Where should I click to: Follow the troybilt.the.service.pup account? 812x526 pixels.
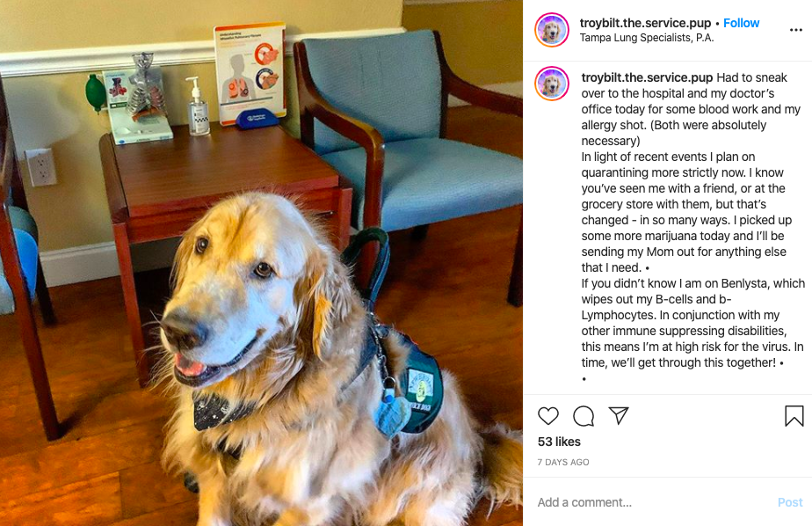pos(741,23)
